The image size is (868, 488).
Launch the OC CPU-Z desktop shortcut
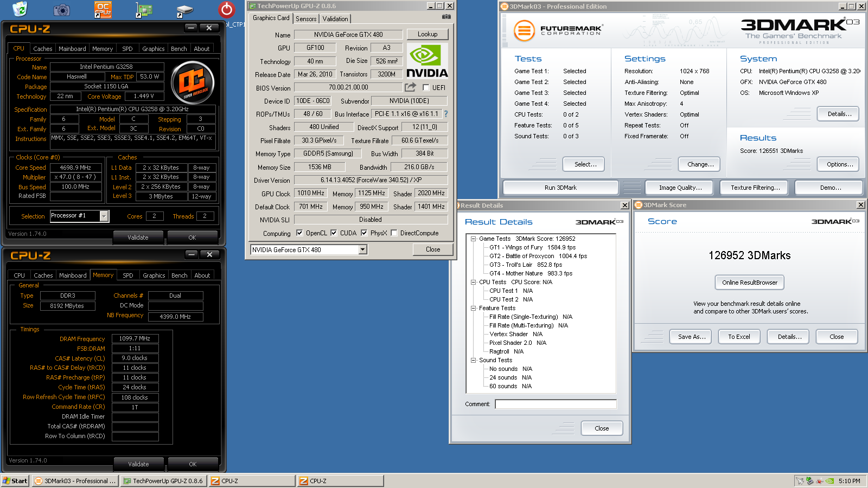[x=103, y=9]
